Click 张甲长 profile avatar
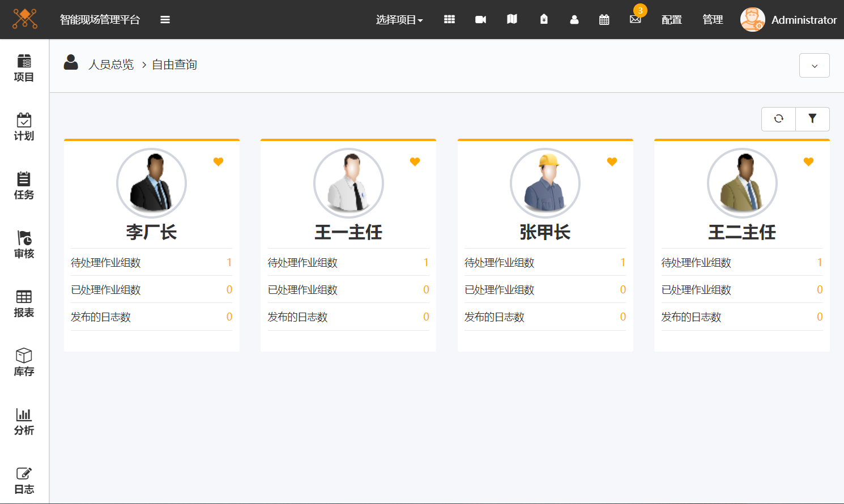This screenshot has height=504, width=844. [545, 183]
